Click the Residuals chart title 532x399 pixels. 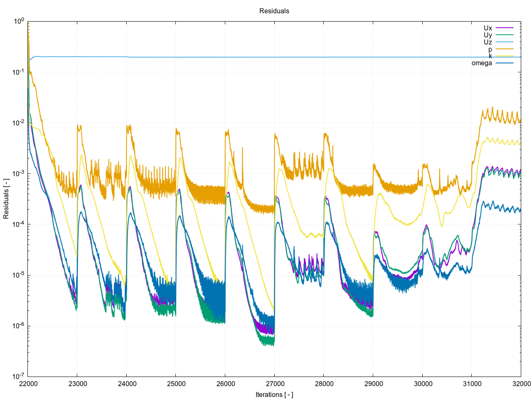pos(274,11)
